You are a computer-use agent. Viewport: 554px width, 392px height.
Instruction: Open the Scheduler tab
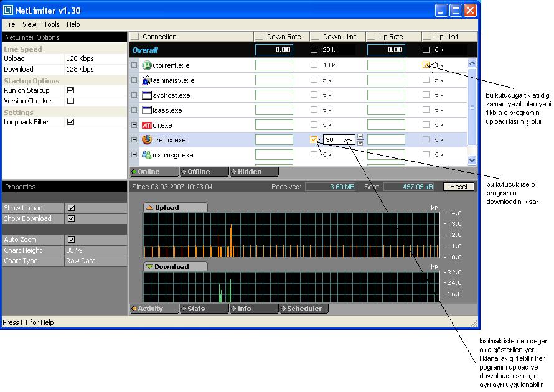coord(304,309)
